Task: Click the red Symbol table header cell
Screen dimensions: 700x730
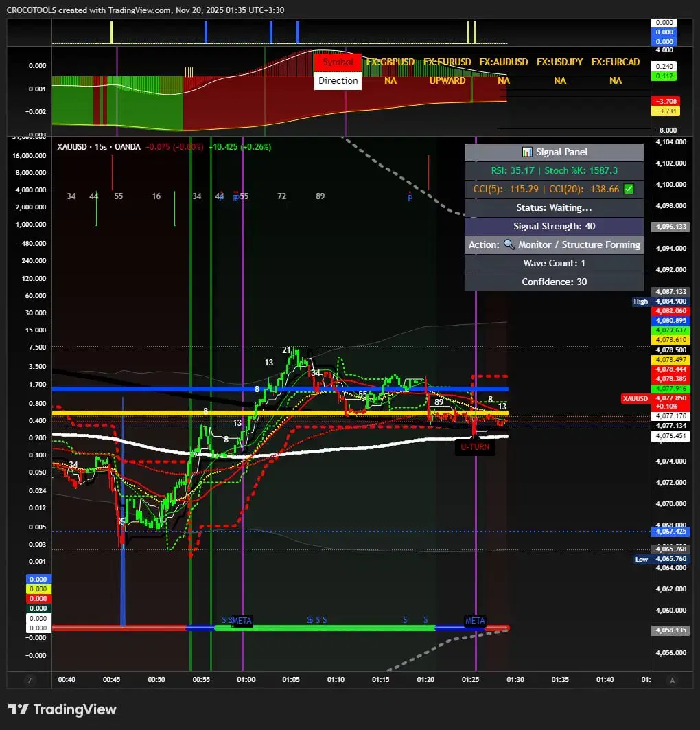Action: 338,62
